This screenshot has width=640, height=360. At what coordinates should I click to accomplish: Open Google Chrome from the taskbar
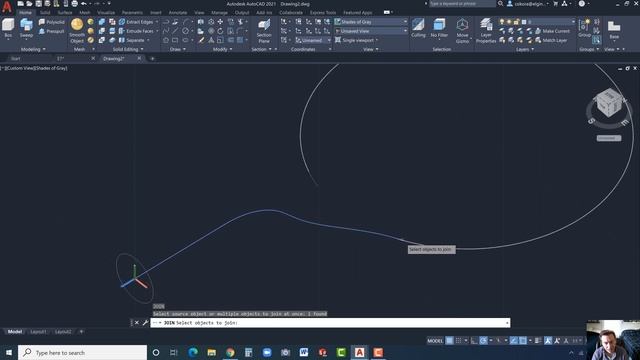pyautogui.click(x=230, y=352)
